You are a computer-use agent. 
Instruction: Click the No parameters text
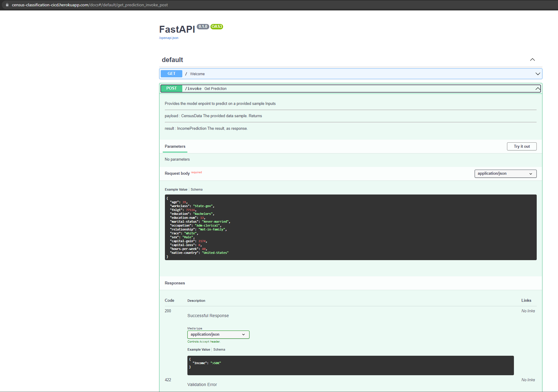pyautogui.click(x=177, y=159)
